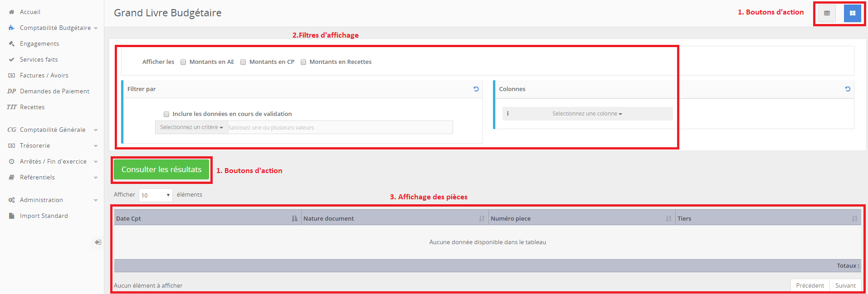Reset columns with the Colonnes refresh icon
Screen dimensions: 868x294
(x=847, y=89)
